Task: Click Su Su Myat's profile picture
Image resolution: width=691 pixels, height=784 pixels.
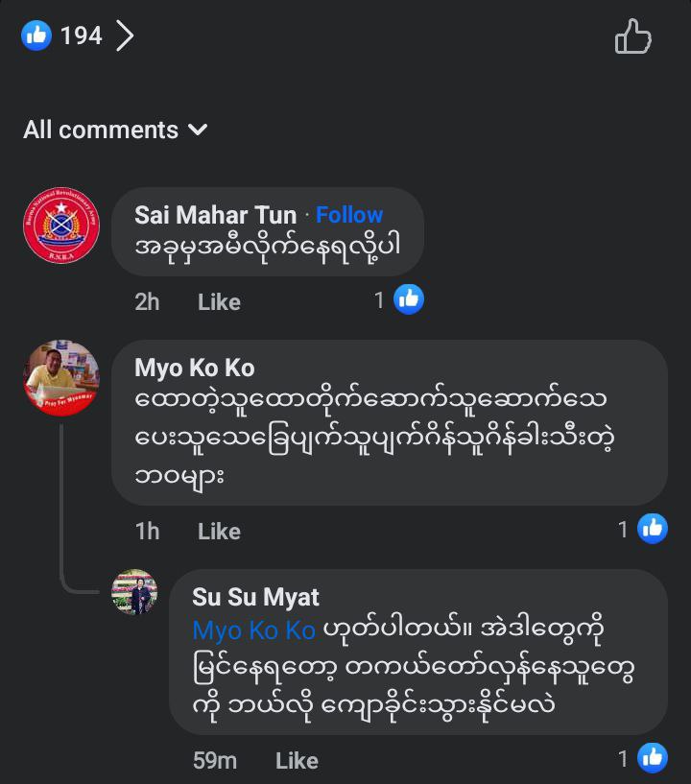Action: click(134, 592)
